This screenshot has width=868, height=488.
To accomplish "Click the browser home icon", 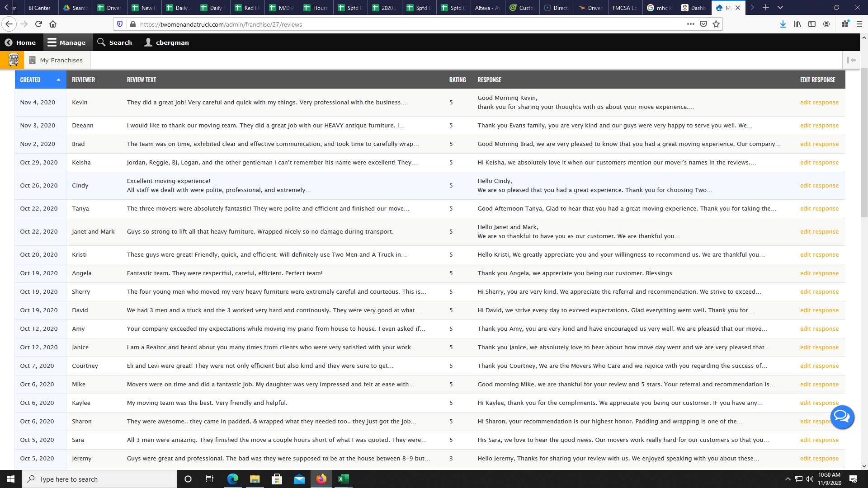I will coord(53,24).
